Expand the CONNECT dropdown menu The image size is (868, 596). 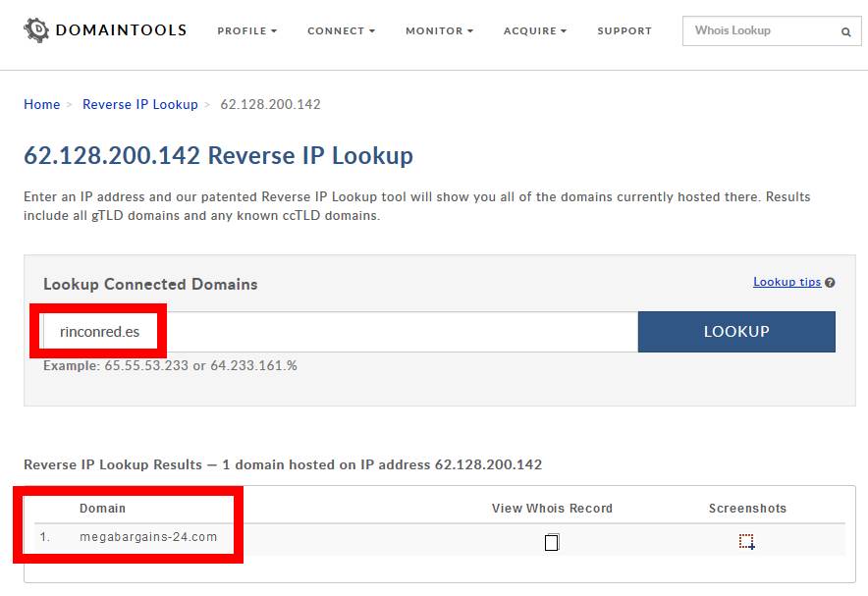(x=341, y=31)
